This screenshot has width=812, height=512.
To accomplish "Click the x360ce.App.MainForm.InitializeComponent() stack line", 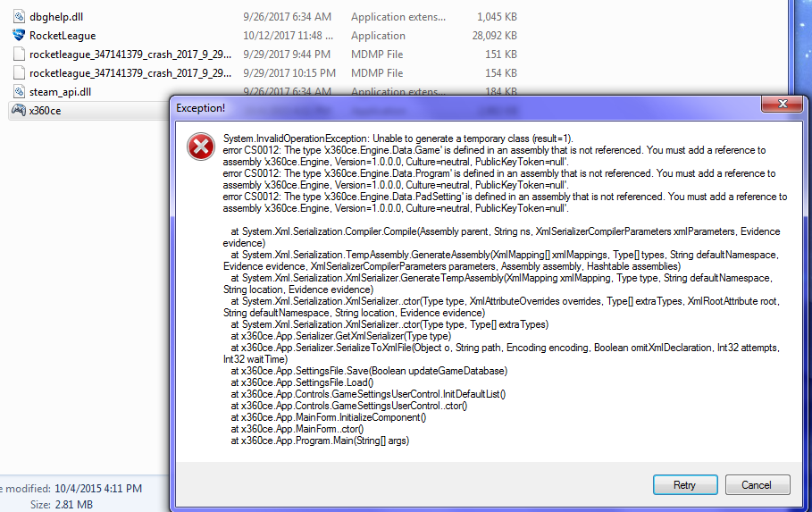I will pyautogui.click(x=329, y=417).
